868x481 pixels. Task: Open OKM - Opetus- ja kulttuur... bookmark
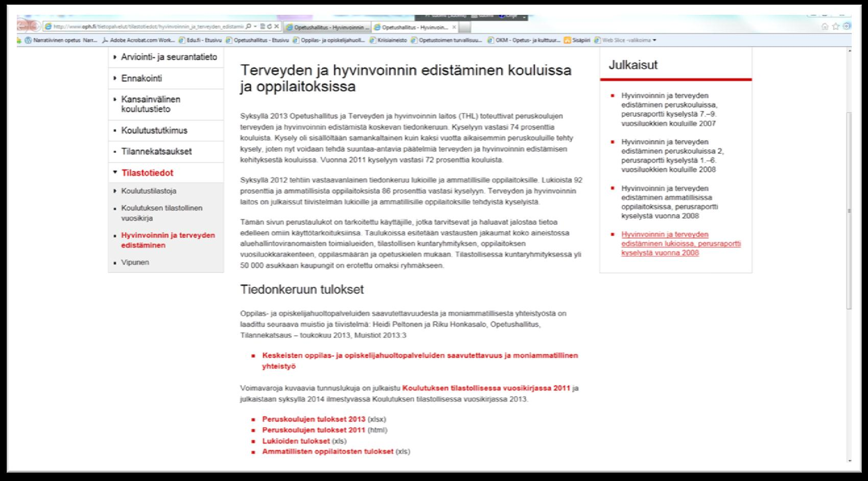click(x=524, y=40)
